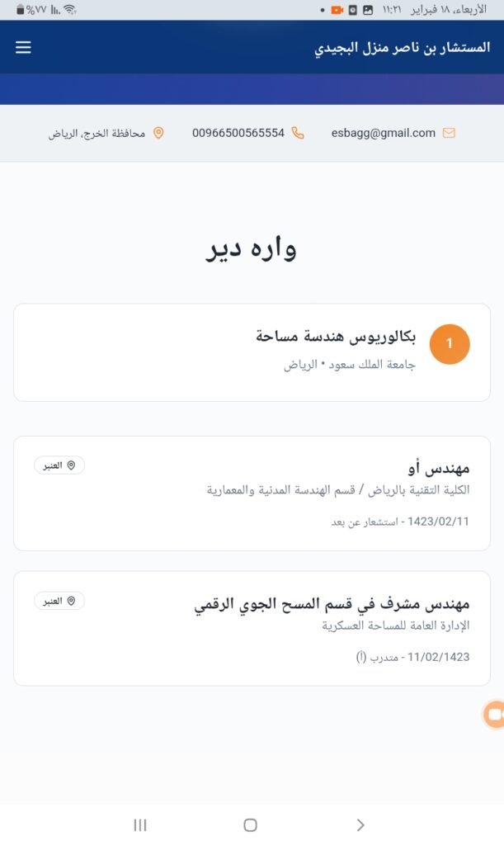
Task: Tap the phone handset icon
Action: coord(298,133)
